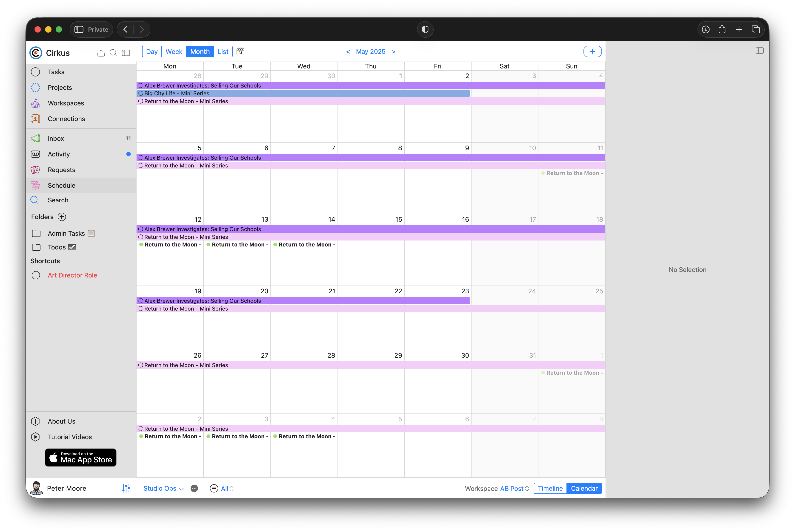The height and width of the screenshot is (532, 795).
Task: Click the export icon next to Cirkus
Action: [101, 53]
